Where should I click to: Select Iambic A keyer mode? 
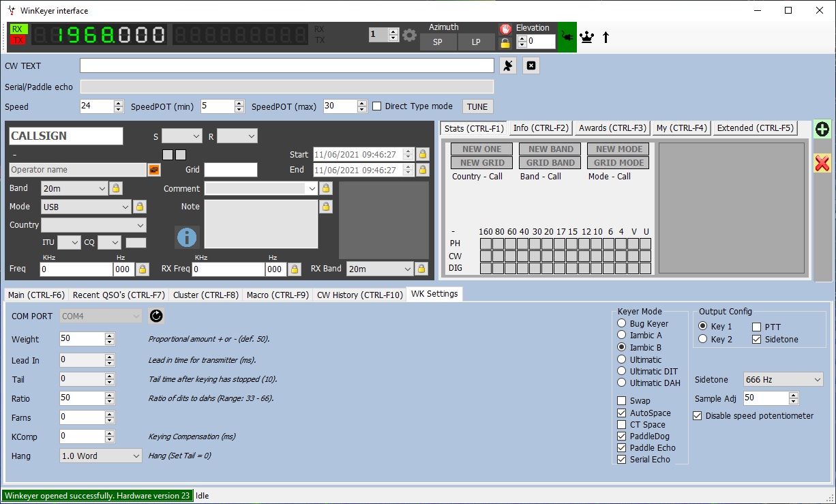coord(621,335)
